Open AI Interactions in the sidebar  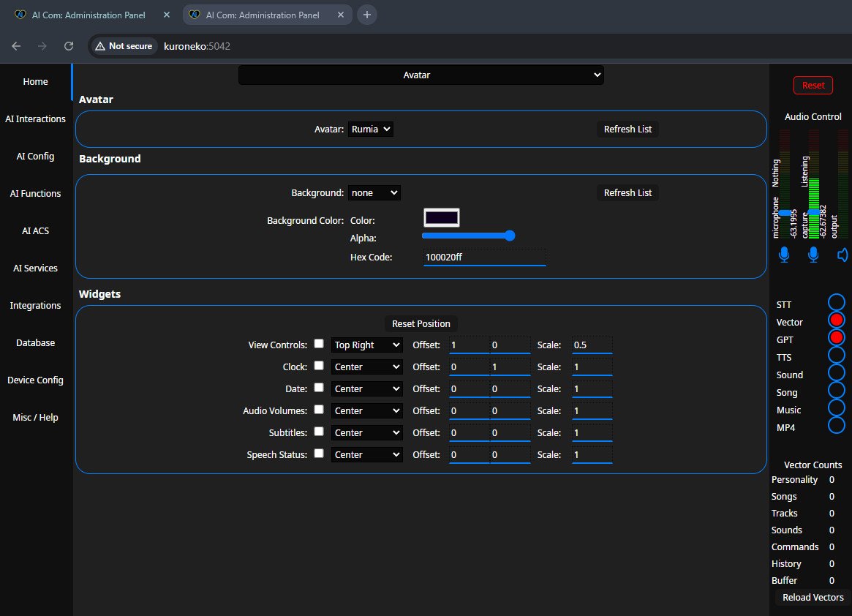[x=35, y=119]
